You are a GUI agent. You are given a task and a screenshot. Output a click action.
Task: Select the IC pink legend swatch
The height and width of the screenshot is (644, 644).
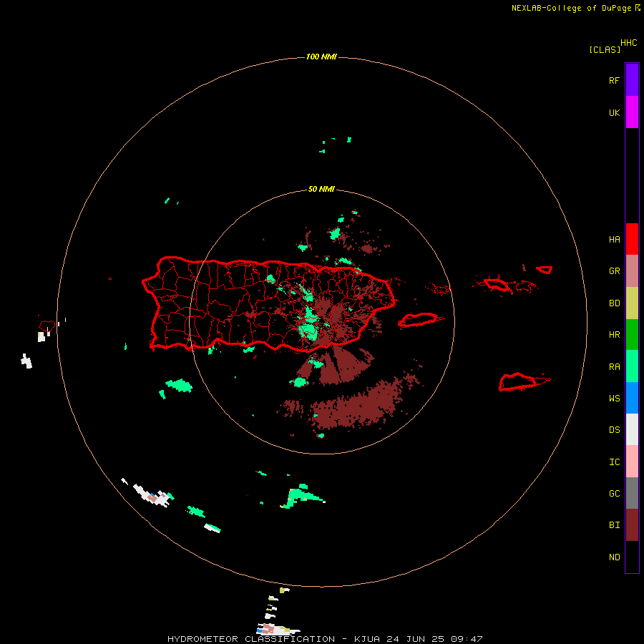632,462
